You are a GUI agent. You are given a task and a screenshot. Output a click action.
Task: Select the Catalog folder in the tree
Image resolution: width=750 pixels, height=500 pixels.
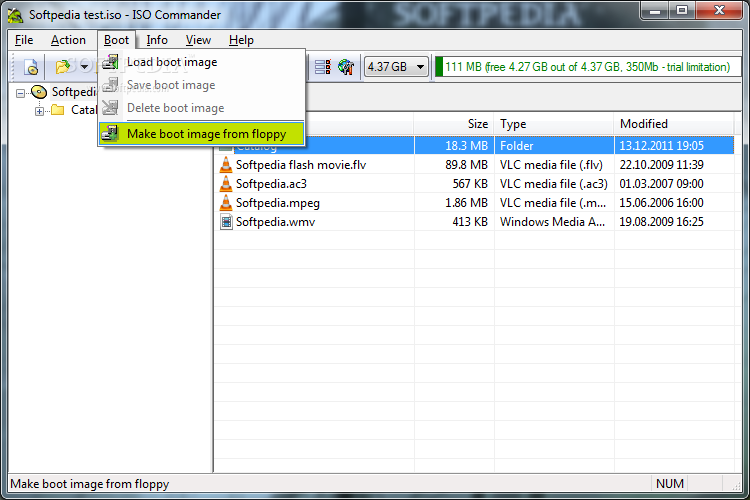[x=84, y=110]
